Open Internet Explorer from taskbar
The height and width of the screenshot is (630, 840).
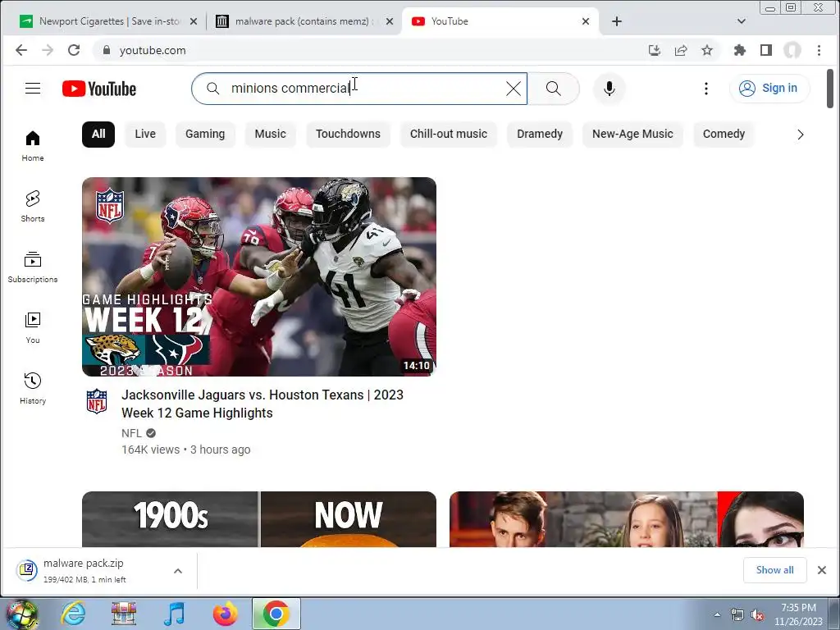pyautogui.click(x=72, y=614)
